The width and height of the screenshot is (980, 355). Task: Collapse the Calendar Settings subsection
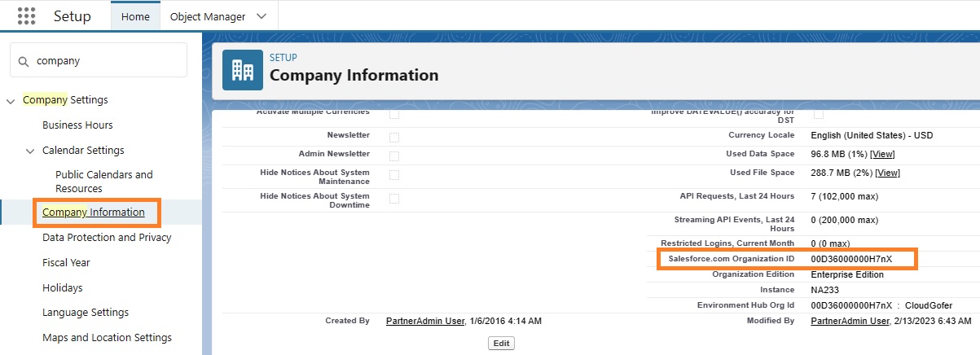tap(30, 151)
